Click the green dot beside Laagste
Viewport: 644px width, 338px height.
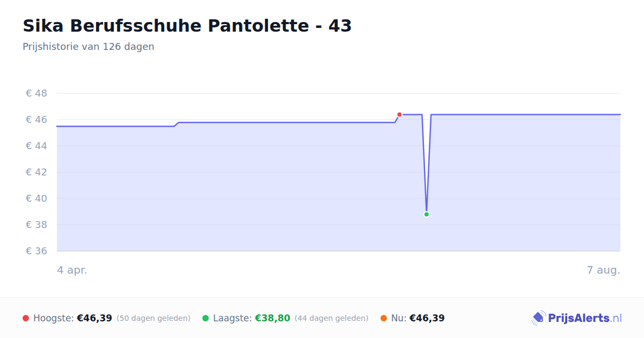pyautogui.click(x=206, y=318)
